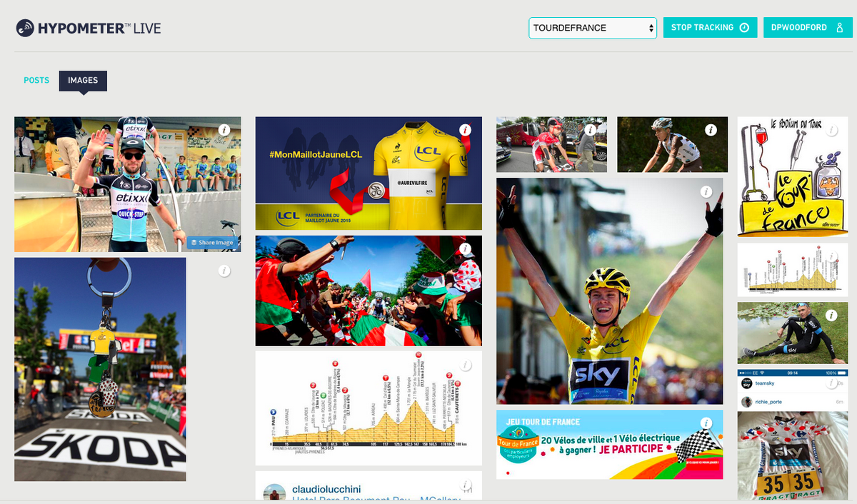The width and height of the screenshot is (857, 504).
Task: Show info for the Skoda keychain photo
Action: [224, 271]
